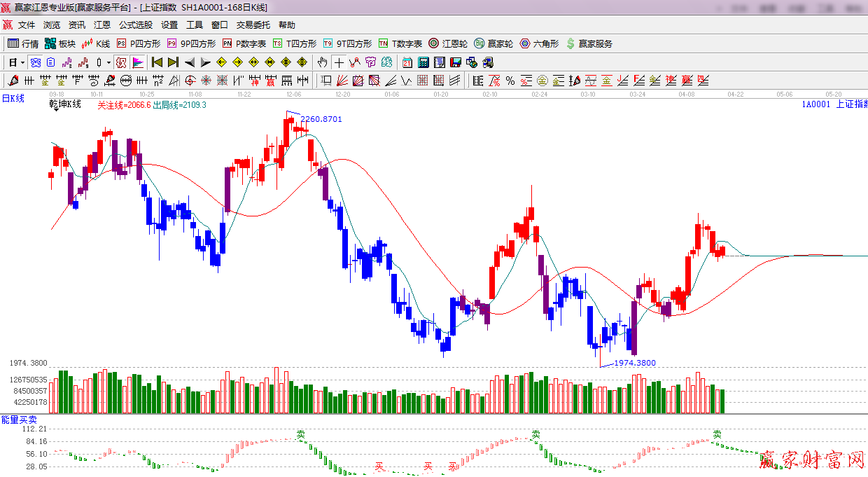Image resolution: width=868 pixels, height=477 pixels.
Task: Open the 板块 sector view
Action: [x=59, y=43]
